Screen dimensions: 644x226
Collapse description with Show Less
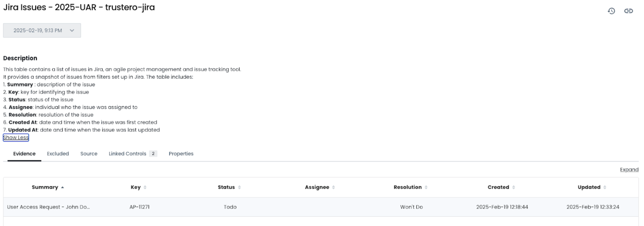coord(16,138)
